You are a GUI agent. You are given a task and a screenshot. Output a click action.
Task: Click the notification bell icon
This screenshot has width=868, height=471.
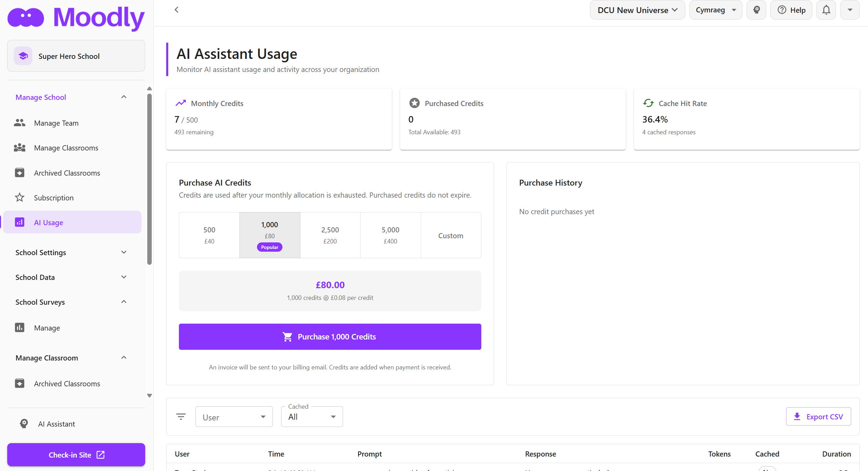coord(826,10)
